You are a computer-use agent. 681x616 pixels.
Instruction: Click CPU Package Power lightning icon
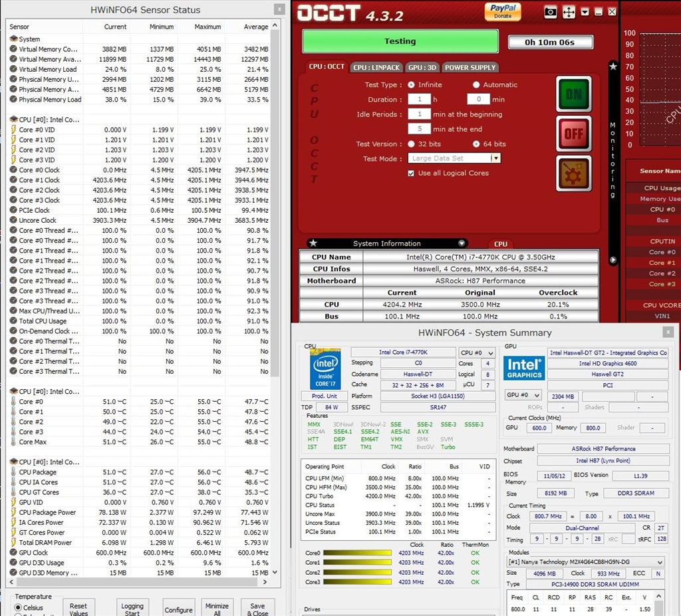click(x=13, y=512)
